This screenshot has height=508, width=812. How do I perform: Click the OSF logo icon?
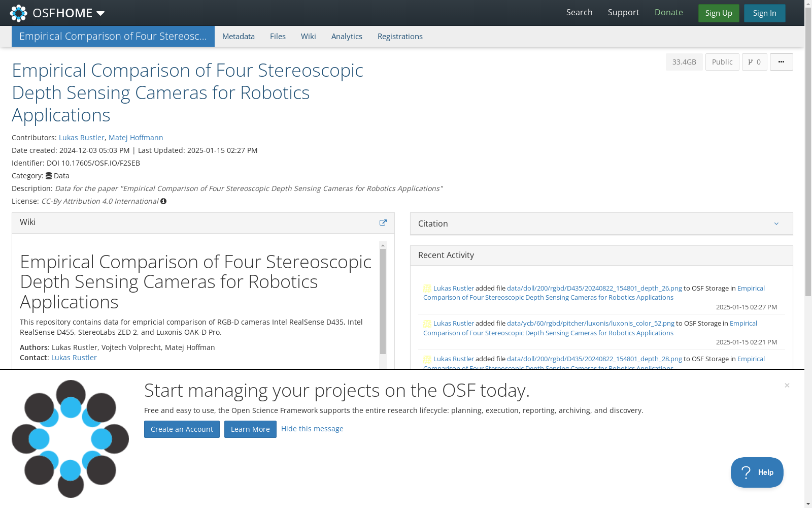19,13
